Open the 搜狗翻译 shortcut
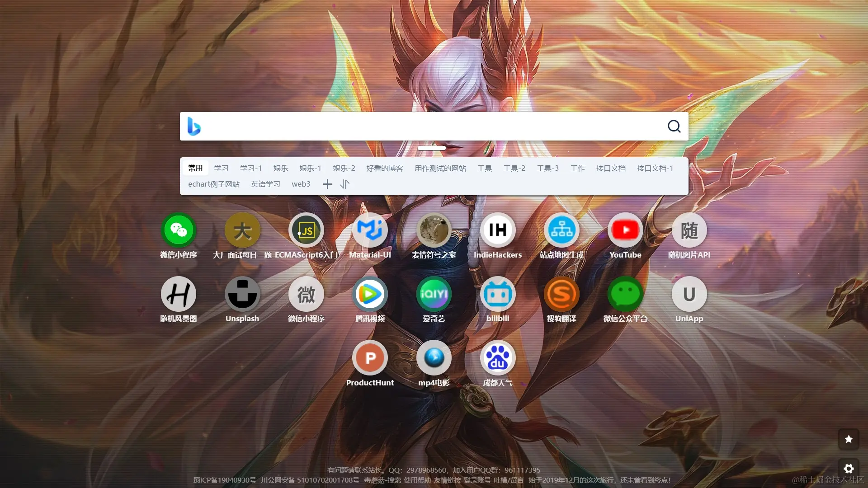Viewport: 868px width, 488px height. 561,294
